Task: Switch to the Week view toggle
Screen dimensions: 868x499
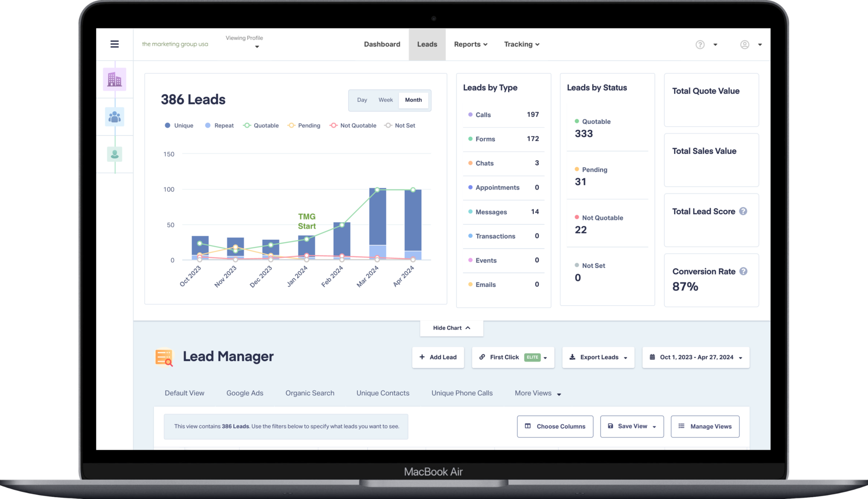Action: click(386, 100)
